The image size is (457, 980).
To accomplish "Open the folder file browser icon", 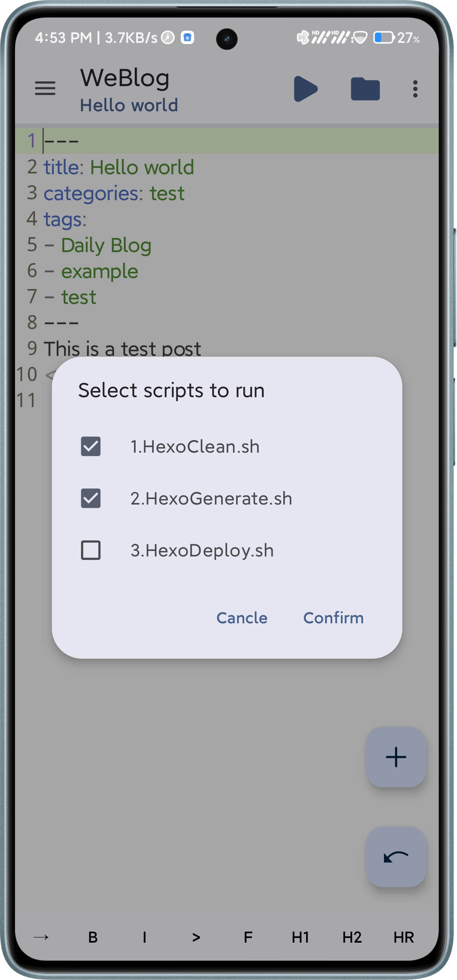I will [x=365, y=89].
